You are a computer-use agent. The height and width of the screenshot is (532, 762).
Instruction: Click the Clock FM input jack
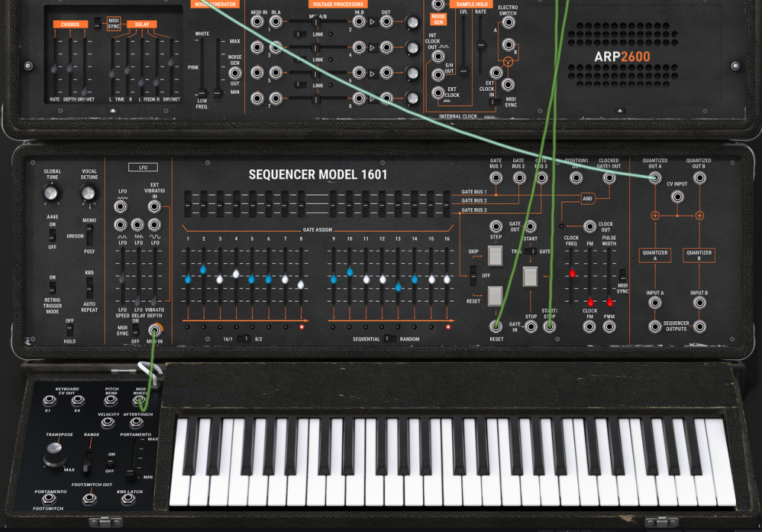coord(589,327)
